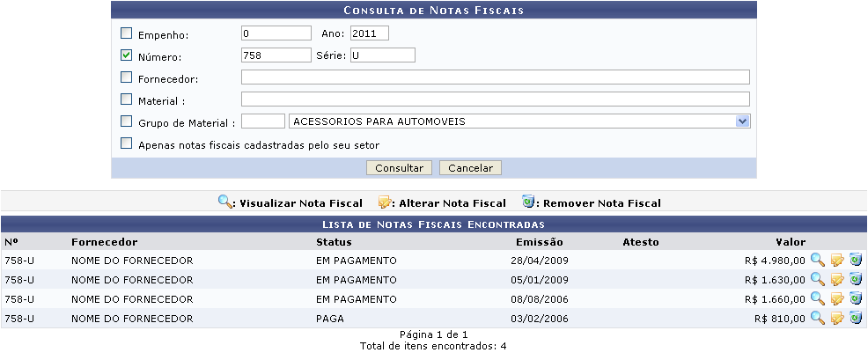The width and height of the screenshot is (868, 360).
Task: Edit the nota fiscal emitted 28/04/2009
Action: pyautogui.click(x=837, y=260)
